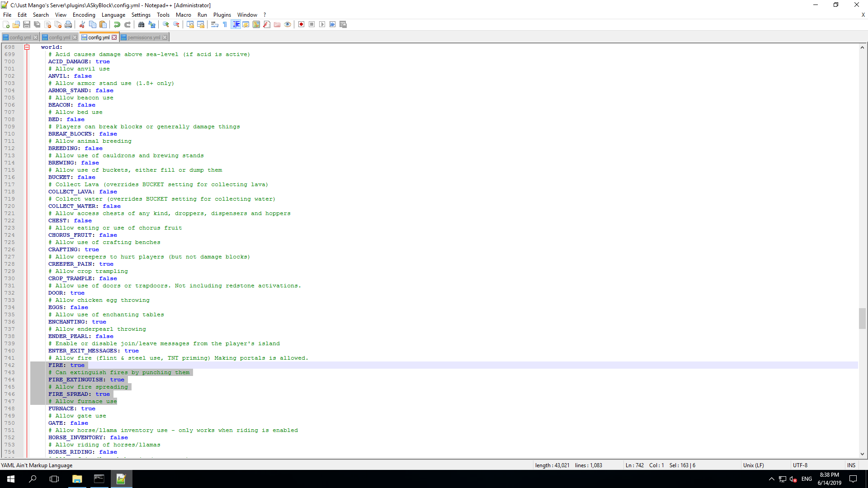Click UTF-8 in the status bar

(x=800, y=465)
